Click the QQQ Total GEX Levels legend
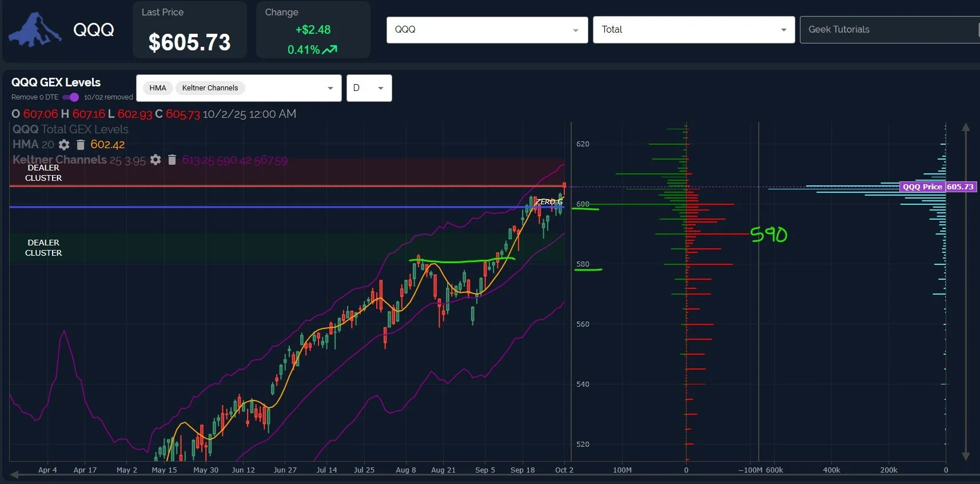This screenshot has height=484, width=980. click(70, 129)
